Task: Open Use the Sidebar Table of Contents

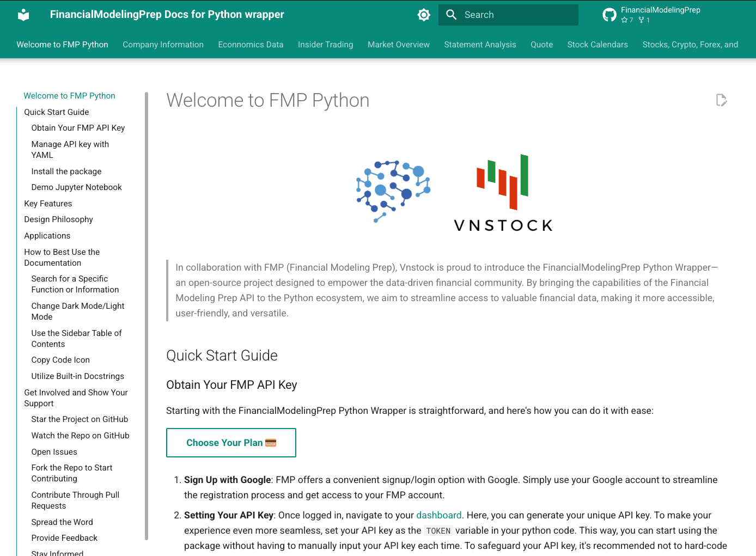Action: [76, 339]
